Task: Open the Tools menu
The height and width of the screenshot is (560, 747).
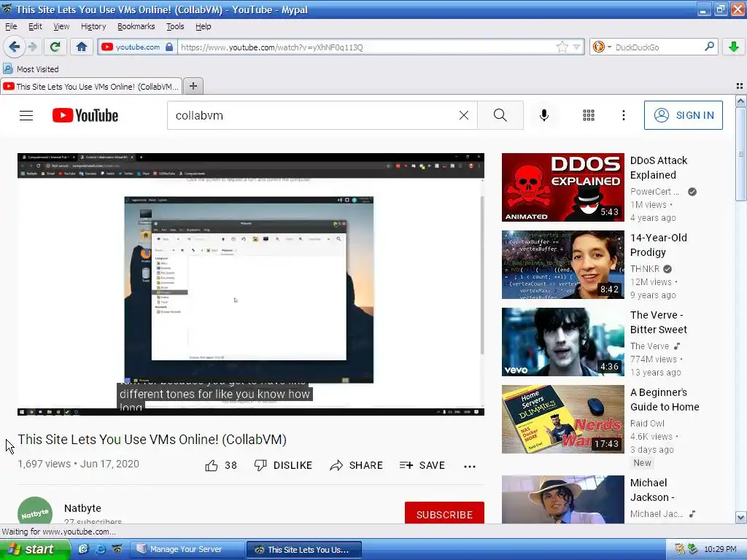Action: (x=175, y=26)
